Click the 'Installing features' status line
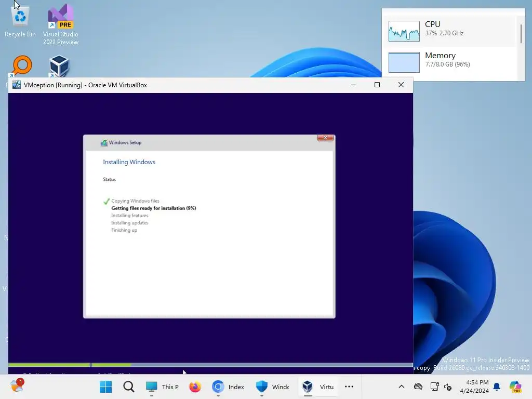Screen dimensions: 532x399 pos(129,216)
